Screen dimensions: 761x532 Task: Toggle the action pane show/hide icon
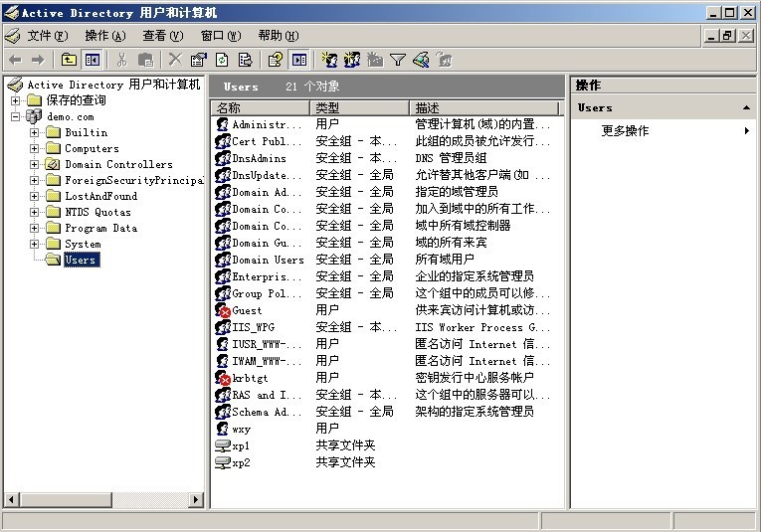(x=299, y=60)
